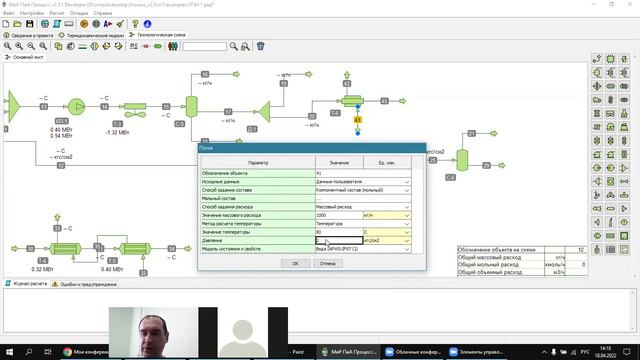
Task: Open the Windows notification center icon
Action: (627, 352)
